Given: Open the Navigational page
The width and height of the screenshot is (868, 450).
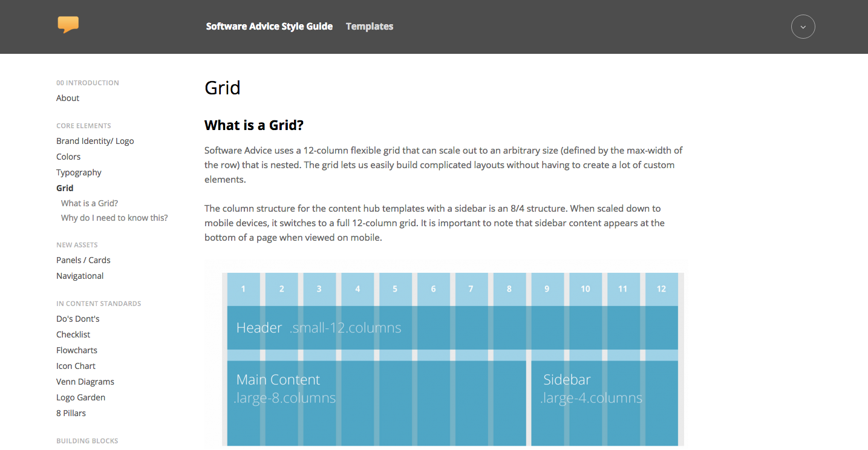Looking at the screenshot, I should click(80, 276).
